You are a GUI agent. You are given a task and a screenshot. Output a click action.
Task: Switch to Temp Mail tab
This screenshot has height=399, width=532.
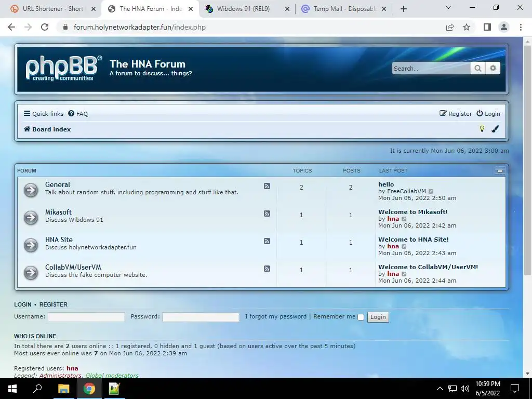pos(344,9)
